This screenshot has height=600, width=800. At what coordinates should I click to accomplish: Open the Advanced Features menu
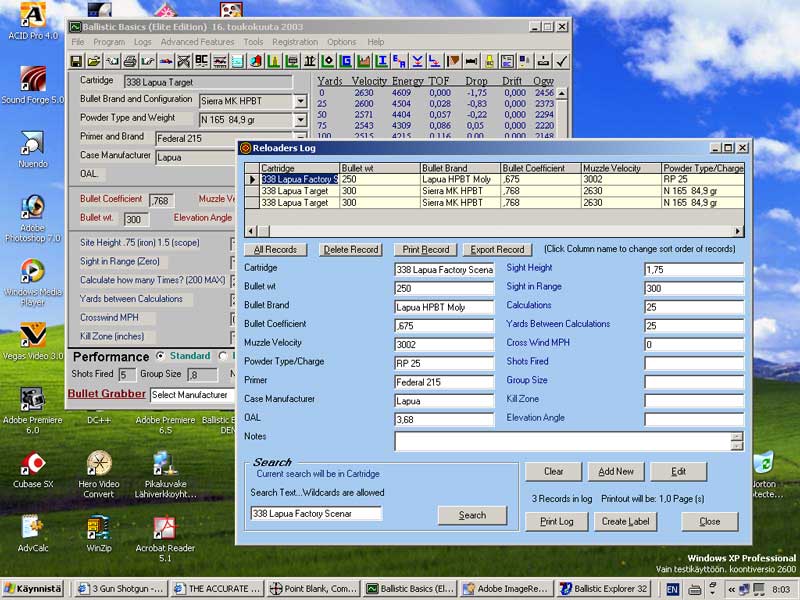coord(197,42)
